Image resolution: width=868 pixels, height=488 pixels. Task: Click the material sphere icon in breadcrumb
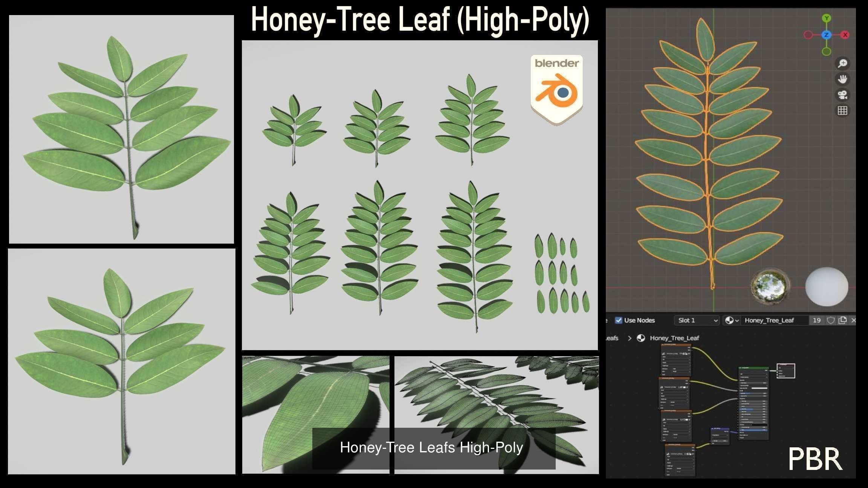(x=641, y=338)
